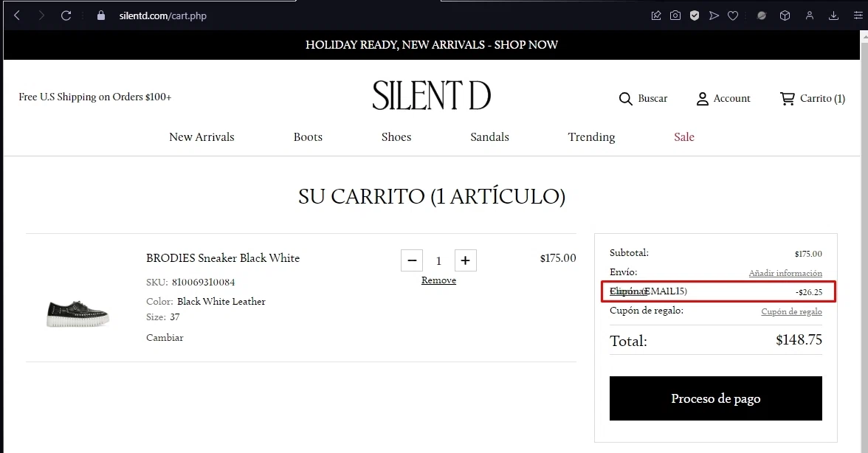Click the item price $175.00 beside quantity

click(x=558, y=257)
